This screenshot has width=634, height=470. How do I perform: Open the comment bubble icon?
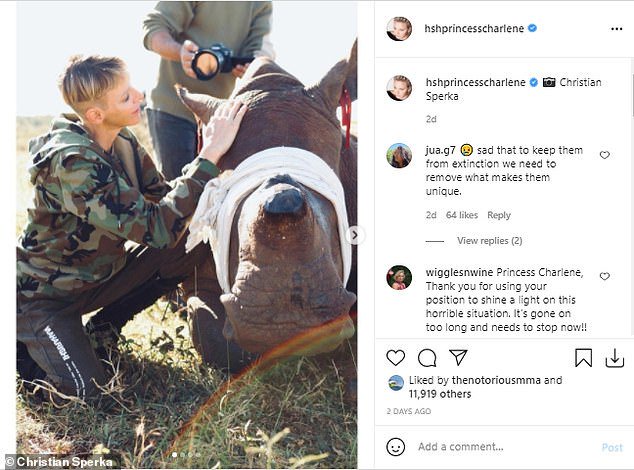[x=427, y=358]
